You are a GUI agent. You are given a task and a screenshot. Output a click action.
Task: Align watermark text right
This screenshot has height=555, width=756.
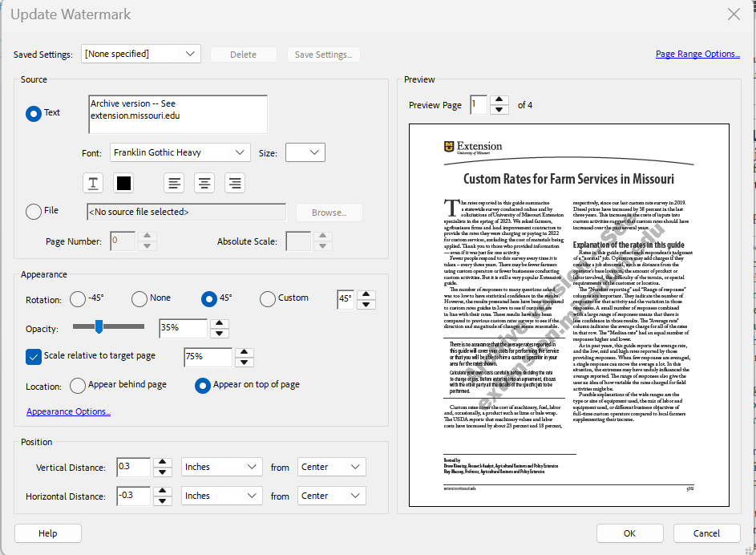(234, 183)
